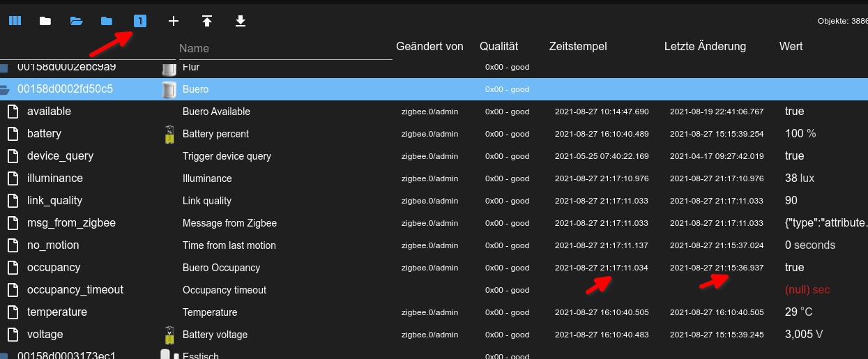Click the occupancy value true

(x=794, y=268)
